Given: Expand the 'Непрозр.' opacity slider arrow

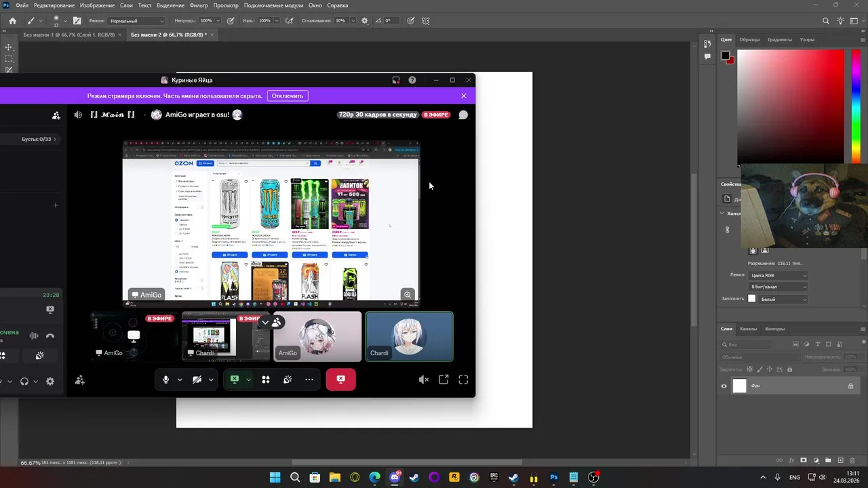Looking at the screenshot, I should pyautogui.click(x=220, y=21).
